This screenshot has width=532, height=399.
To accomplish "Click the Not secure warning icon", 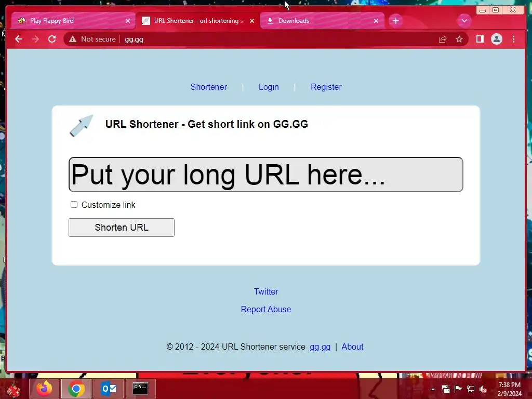I will click(73, 39).
